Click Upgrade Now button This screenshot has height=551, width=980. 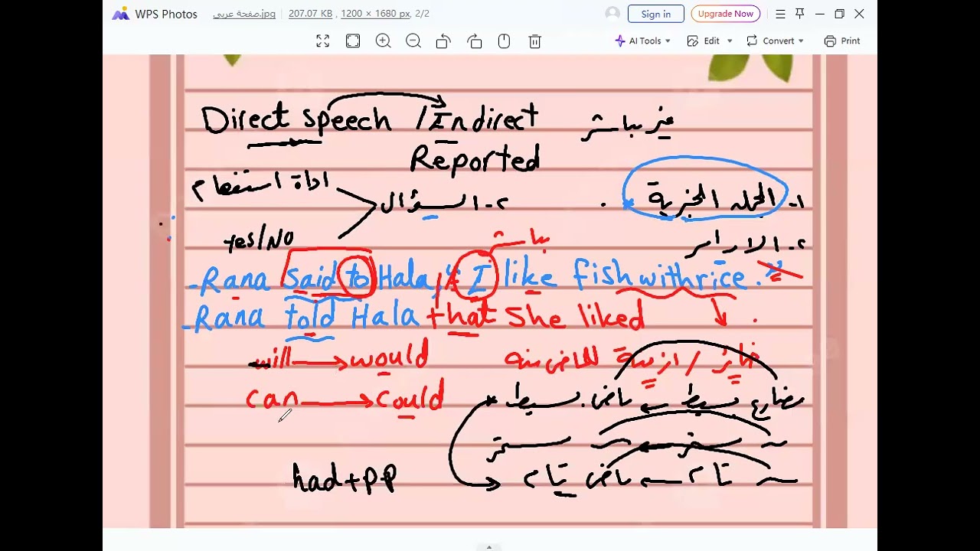725,14
